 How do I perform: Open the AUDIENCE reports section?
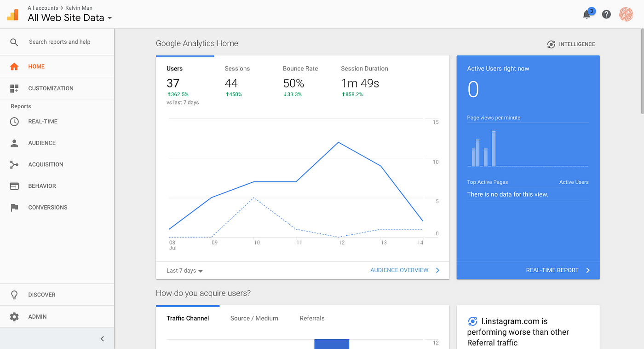[x=57, y=143]
